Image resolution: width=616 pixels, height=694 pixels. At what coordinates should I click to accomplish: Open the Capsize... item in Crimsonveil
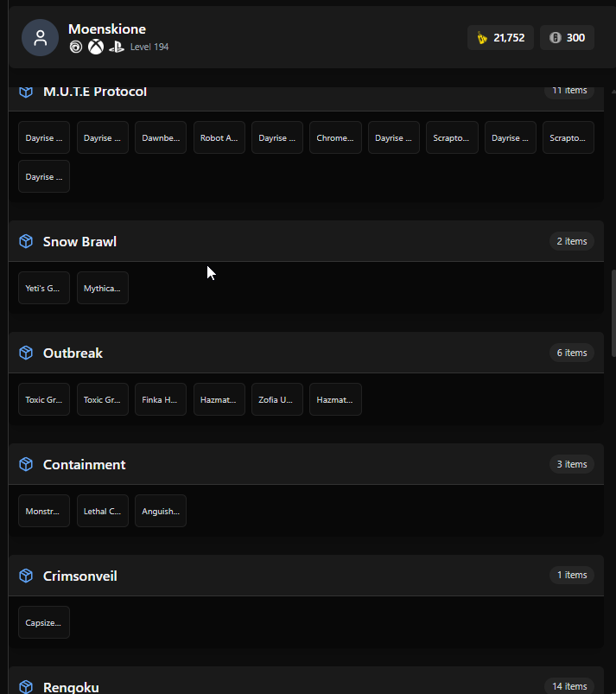[x=44, y=623]
